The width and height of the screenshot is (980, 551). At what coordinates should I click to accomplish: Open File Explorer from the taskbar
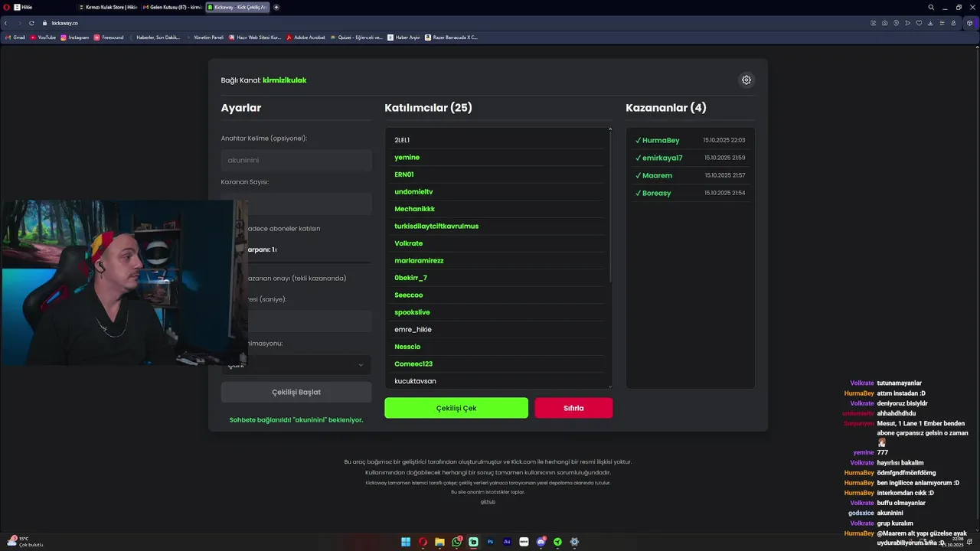(x=439, y=542)
